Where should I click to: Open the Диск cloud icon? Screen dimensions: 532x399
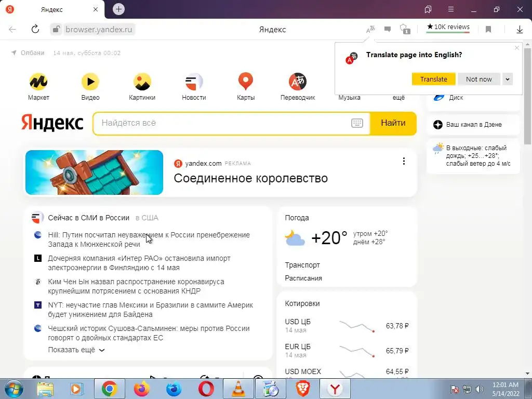(x=439, y=98)
